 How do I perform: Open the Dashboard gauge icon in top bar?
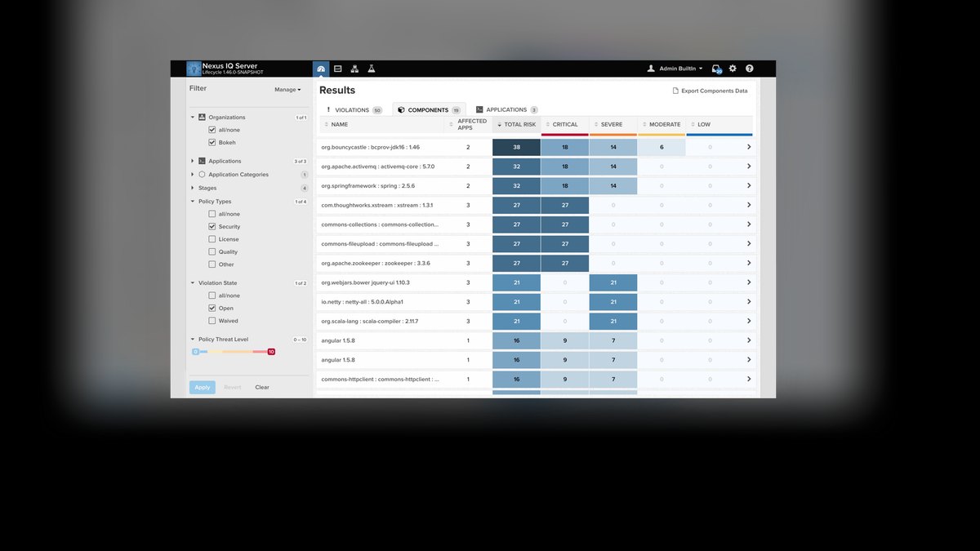321,69
